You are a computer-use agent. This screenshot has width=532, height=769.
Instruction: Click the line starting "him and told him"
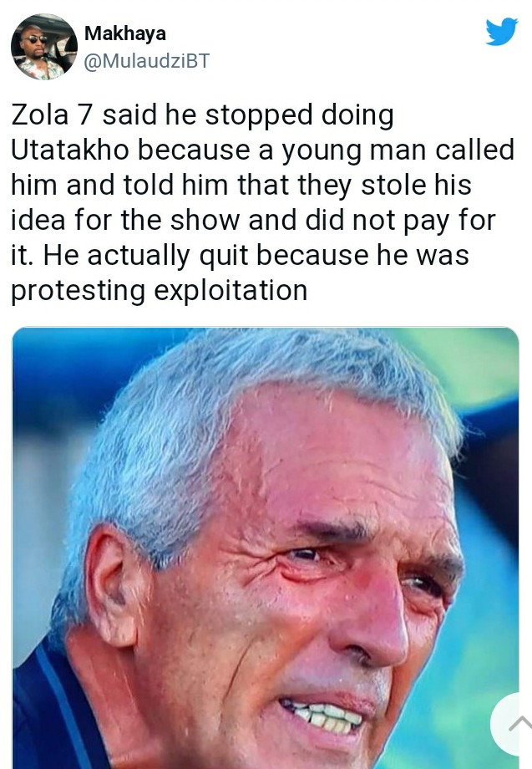(241, 186)
